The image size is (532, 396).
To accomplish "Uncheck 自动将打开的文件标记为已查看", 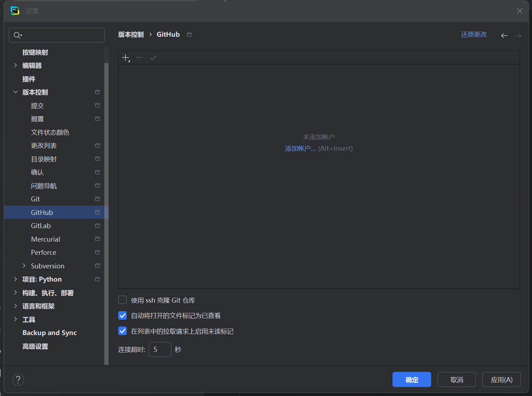I will point(122,315).
